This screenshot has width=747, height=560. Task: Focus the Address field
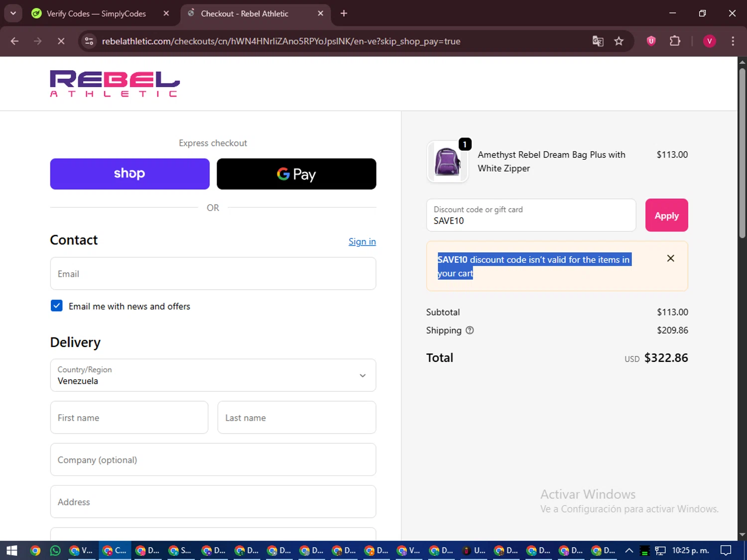pyautogui.click(x=213, y=502)
